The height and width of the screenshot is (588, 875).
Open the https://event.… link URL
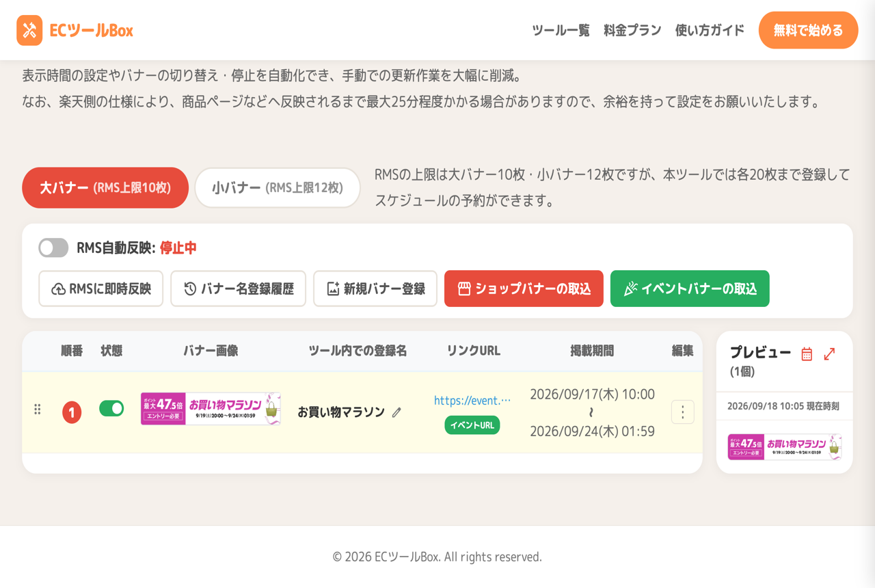(472, 401)
